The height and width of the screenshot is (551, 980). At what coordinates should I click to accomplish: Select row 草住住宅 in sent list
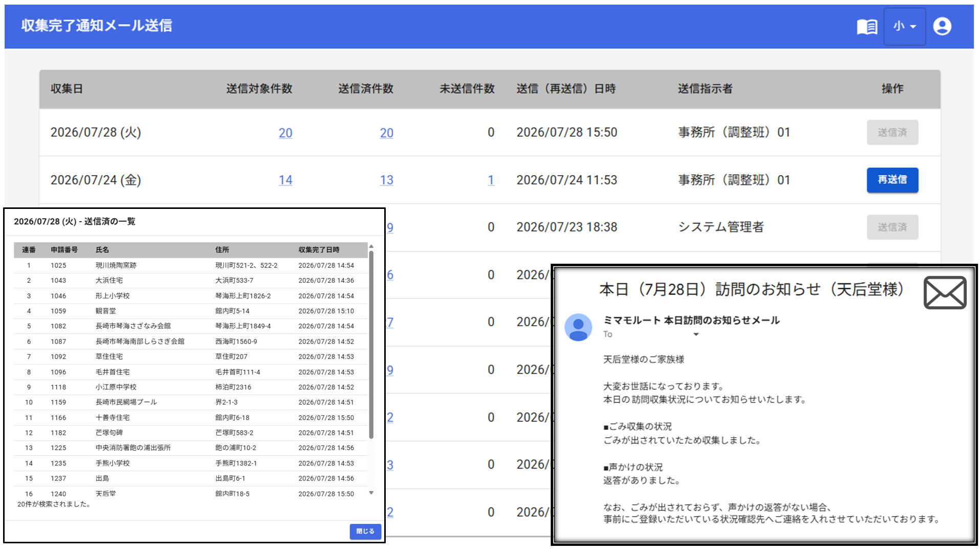point(191,356)
